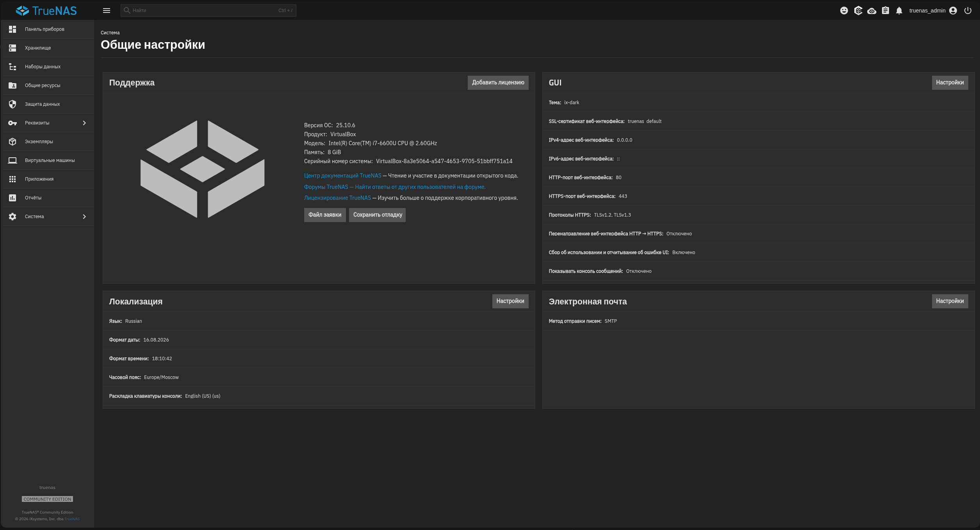Click the HTTPS protocols value TLSv1.2, TLSv1.3
980x530 pixels.
pyautogui.click(x=612, y=215)
